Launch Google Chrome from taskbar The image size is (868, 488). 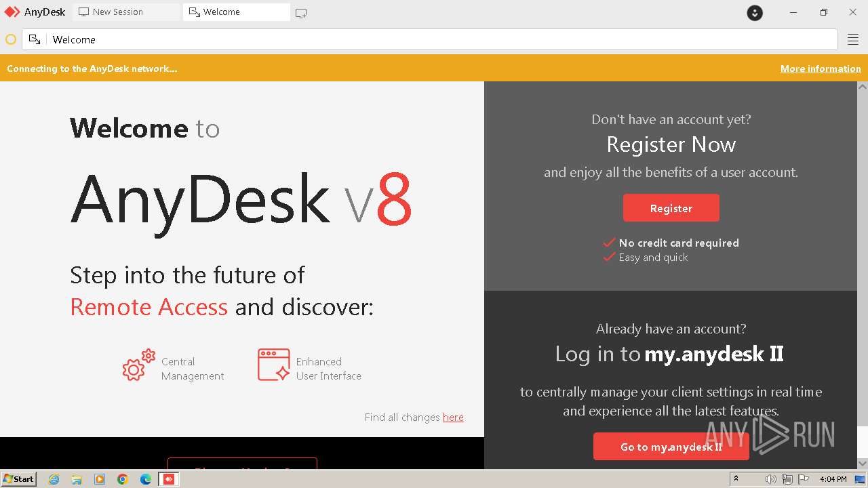pos(123,479)
